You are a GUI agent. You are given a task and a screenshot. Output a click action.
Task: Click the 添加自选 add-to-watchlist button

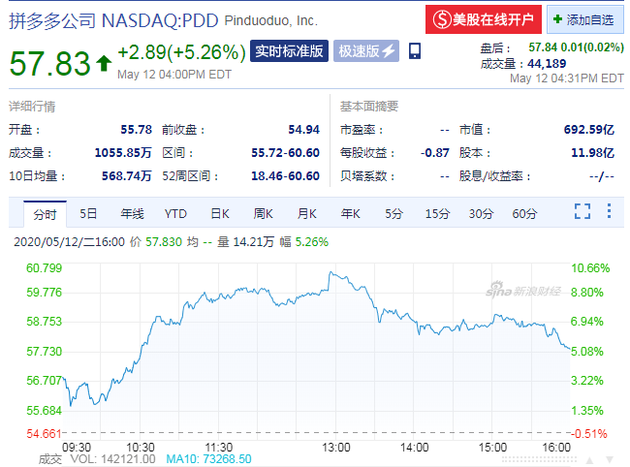[585, 19]
